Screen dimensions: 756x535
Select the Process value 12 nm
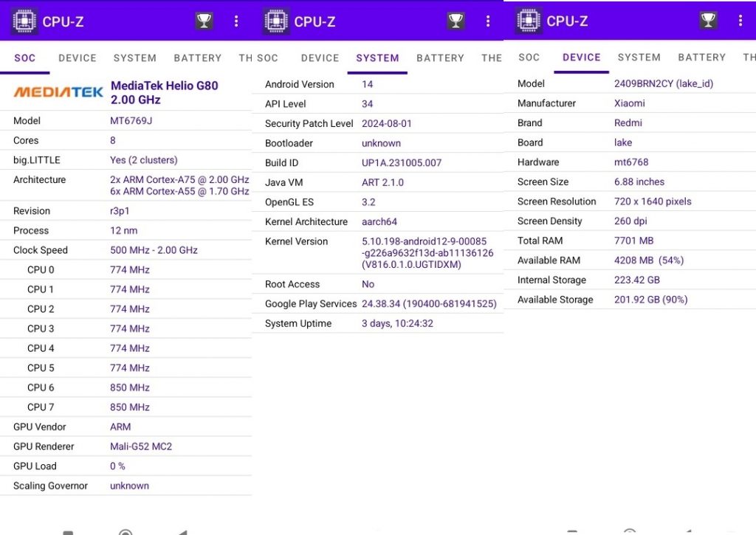123,231
